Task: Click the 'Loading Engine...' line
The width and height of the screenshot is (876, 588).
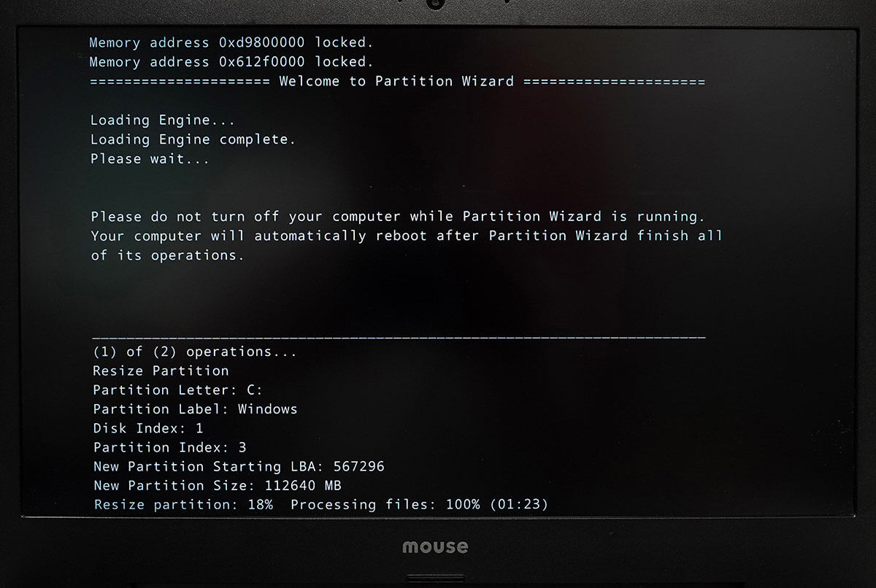Action: click(x=163, y=120)
